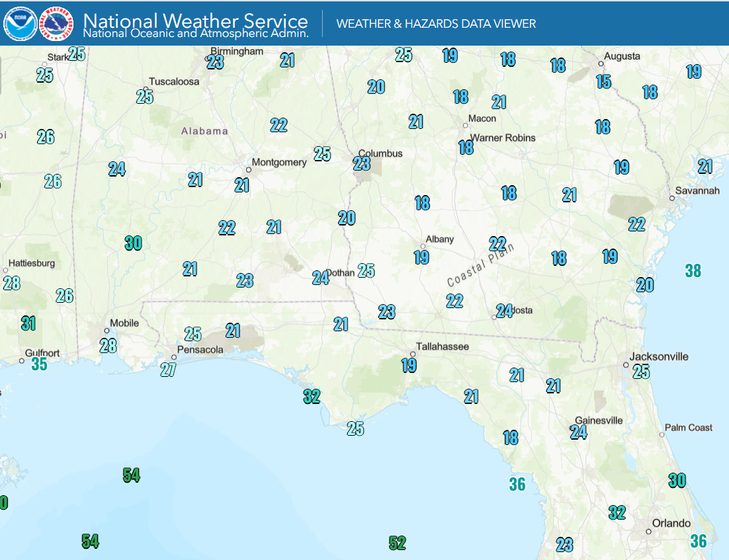This screenshot has width=729, height=560.
Task: Select the teal 31 reading north of Gulfport
Action: (28, 323)
